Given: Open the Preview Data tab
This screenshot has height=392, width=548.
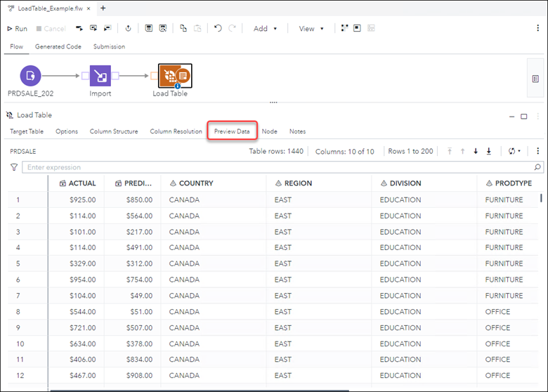Looking at the screenshot, I should 232,131.
